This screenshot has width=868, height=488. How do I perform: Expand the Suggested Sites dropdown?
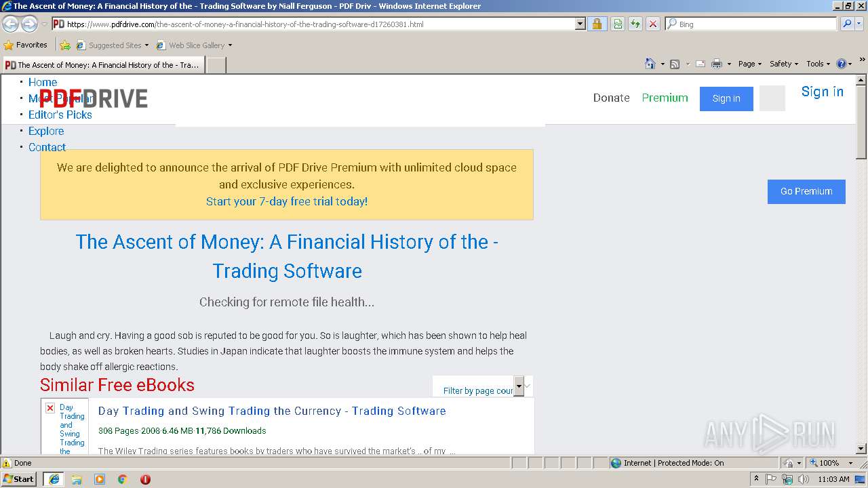coord(146,45)
